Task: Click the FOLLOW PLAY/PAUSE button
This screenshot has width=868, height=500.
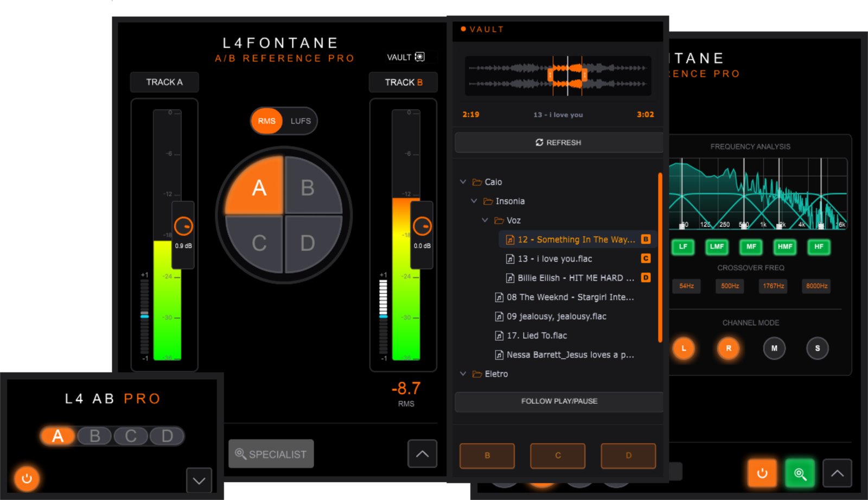Action: (x=559, y=401)
